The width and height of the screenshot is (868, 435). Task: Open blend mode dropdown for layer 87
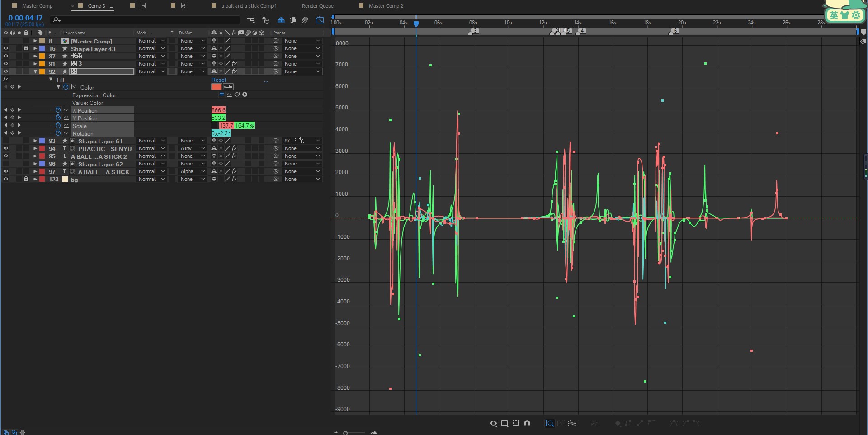pos(151,56)
